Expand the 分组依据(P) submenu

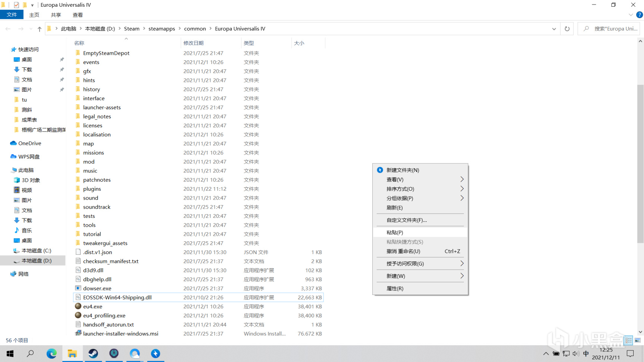click(x=420, y=198)
